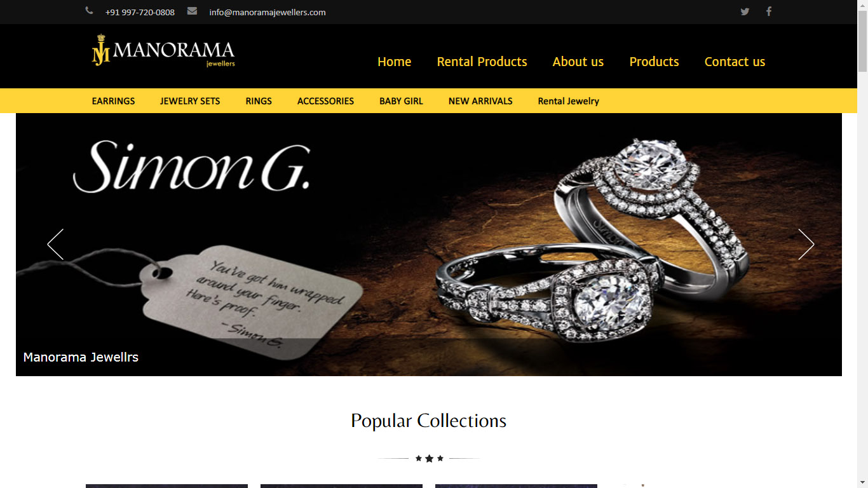This screenshot has width=868, height=488.
Task: Select the JEWELRY SETS category
Action: (x=190, y=101)
